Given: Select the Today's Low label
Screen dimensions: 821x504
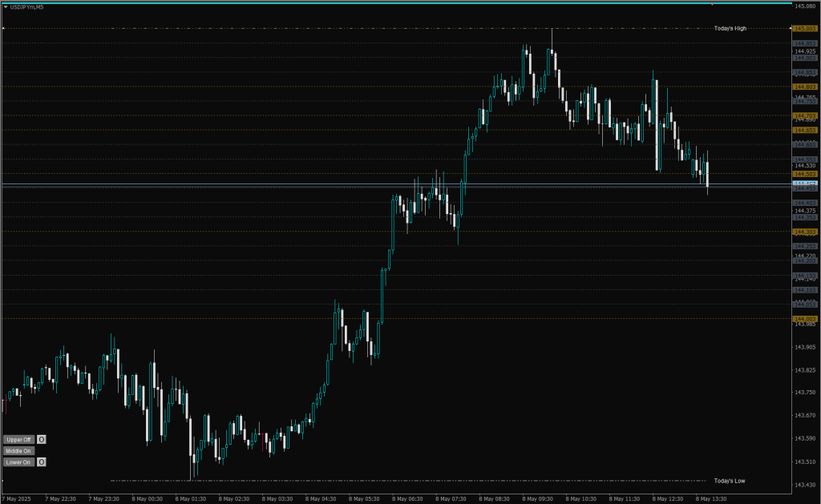Looking at the screenshot, I should coord(729,481).
